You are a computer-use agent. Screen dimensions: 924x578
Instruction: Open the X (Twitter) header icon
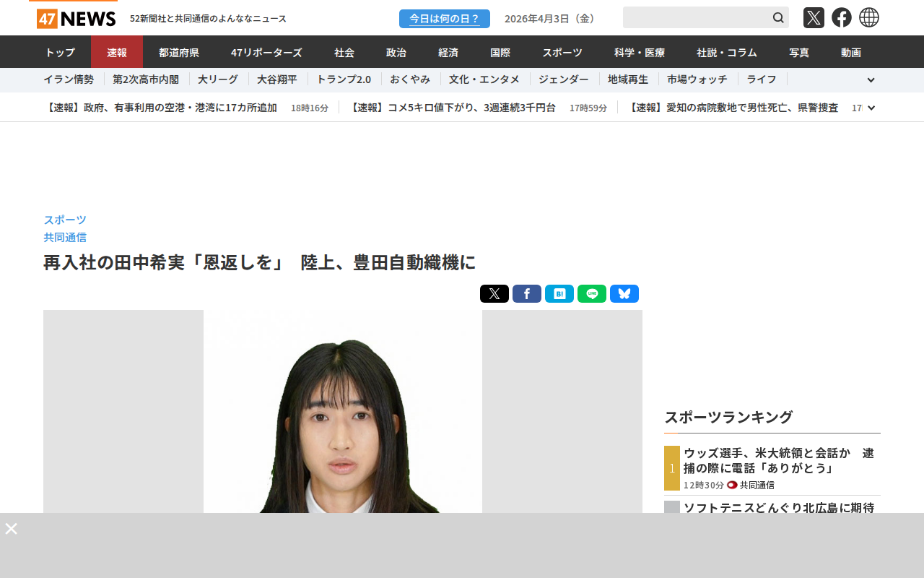(814, 17)
